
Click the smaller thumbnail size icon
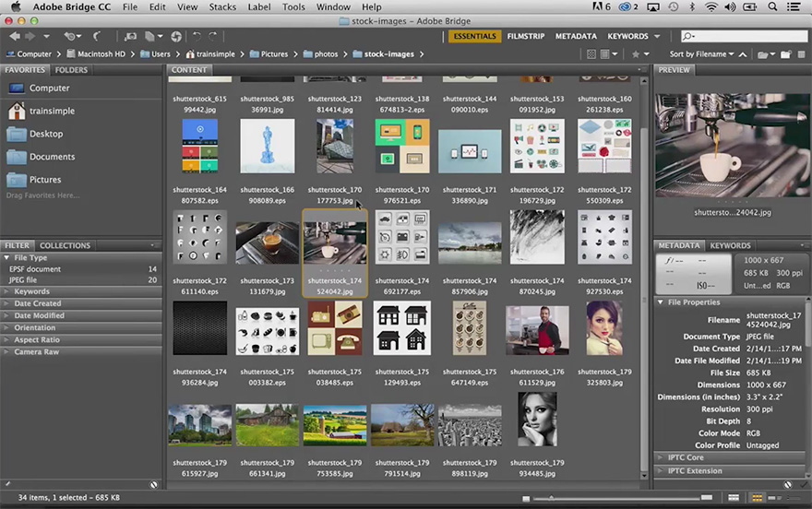[526, 498]
